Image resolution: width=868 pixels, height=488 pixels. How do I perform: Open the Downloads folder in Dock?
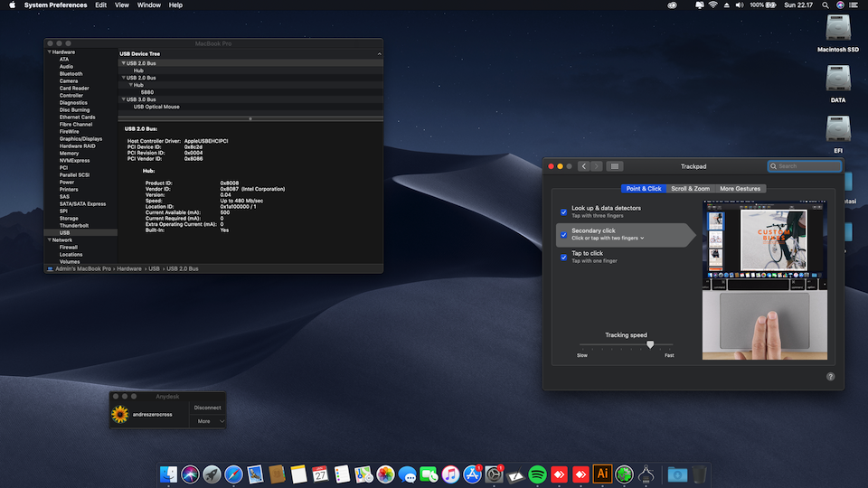[x=677, y=474]
